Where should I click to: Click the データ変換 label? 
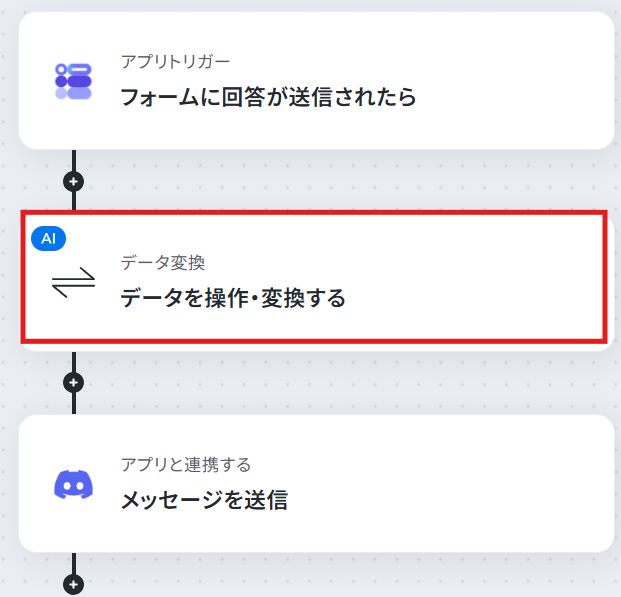(x=163, y=263)
